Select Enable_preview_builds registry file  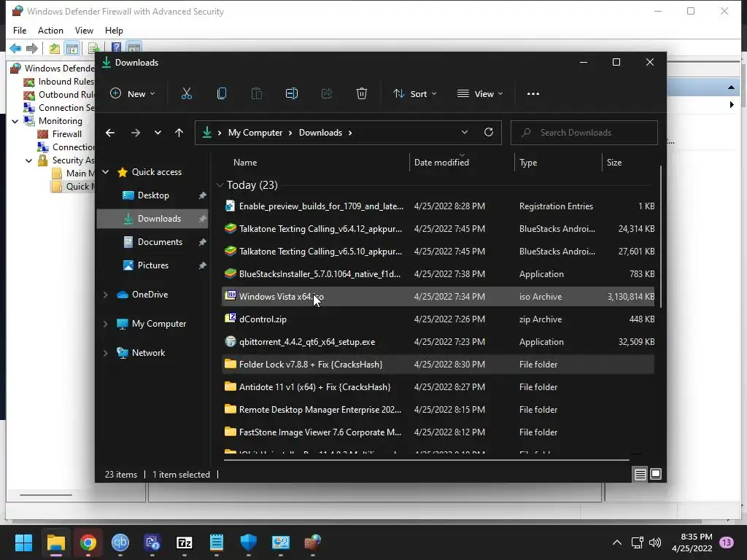pos(438,206)
